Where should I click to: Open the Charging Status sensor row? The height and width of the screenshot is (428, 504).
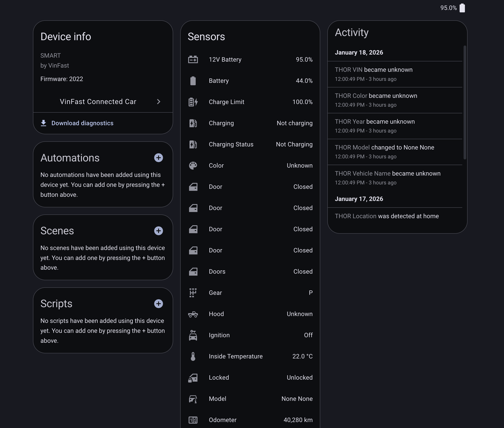250,144
